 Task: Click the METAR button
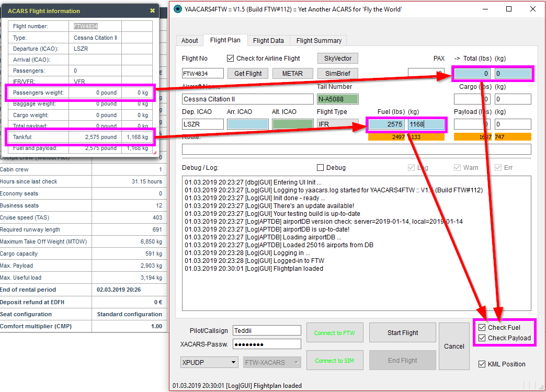[x=292, y=74]
